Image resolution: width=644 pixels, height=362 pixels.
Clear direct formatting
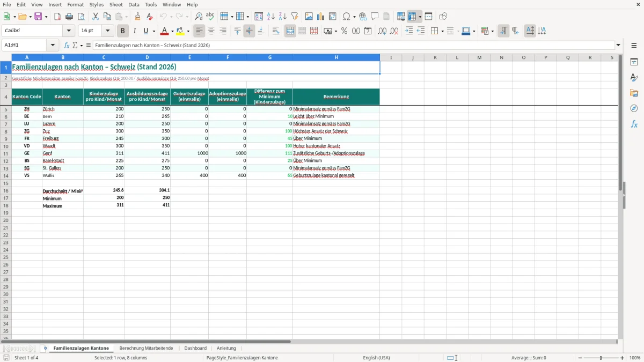click(x=149, y=17)
